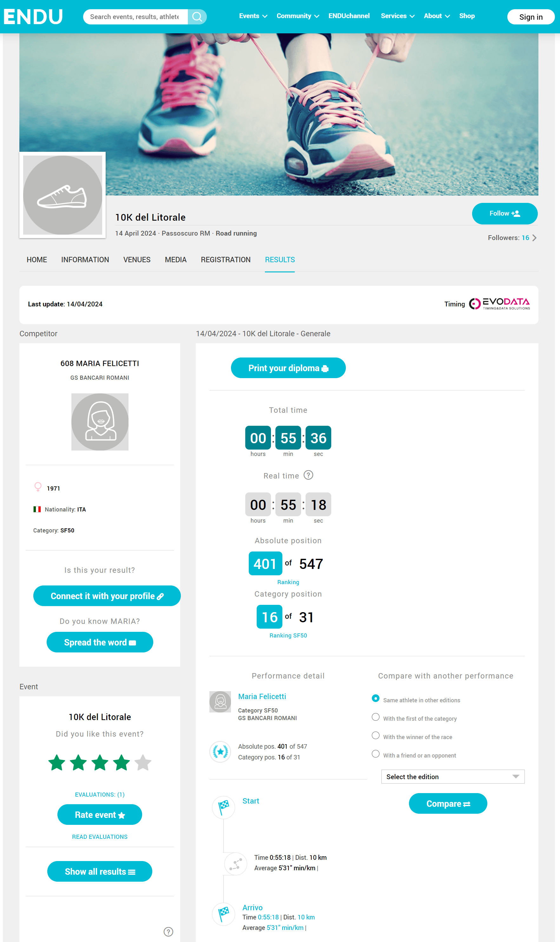
Task: Choose 'With a friend or an opponent'
Action: pos(375,754)
